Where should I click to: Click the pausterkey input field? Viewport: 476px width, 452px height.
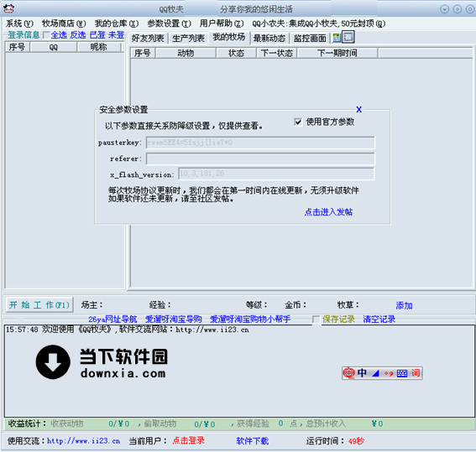[x=260, y=143]
